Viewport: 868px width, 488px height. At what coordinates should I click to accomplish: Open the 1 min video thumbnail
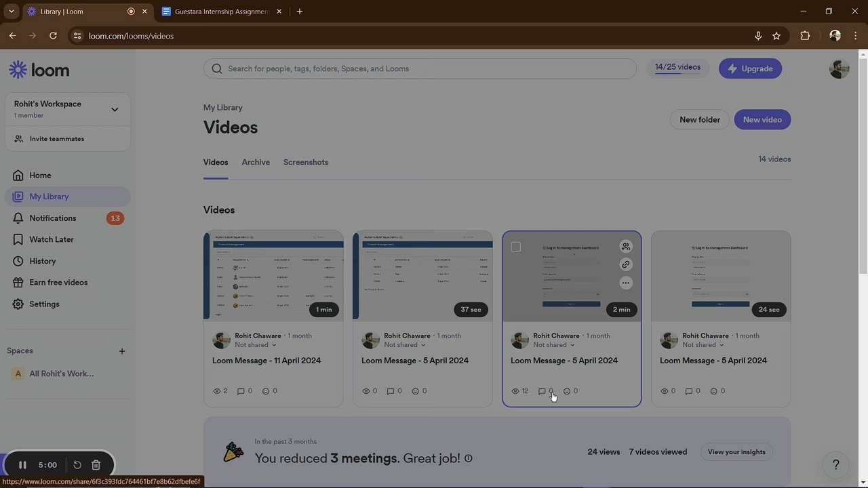(273, 276)
